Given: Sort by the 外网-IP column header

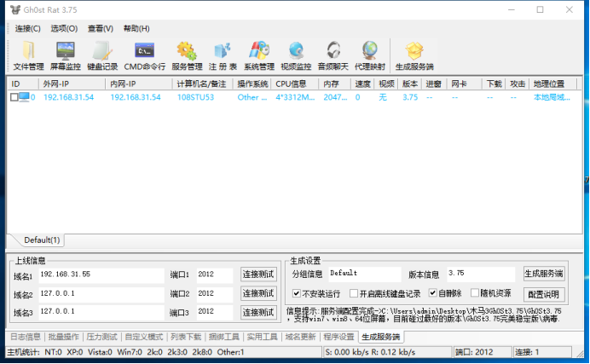Looking at the screenshot, I should tap(72, 84).
